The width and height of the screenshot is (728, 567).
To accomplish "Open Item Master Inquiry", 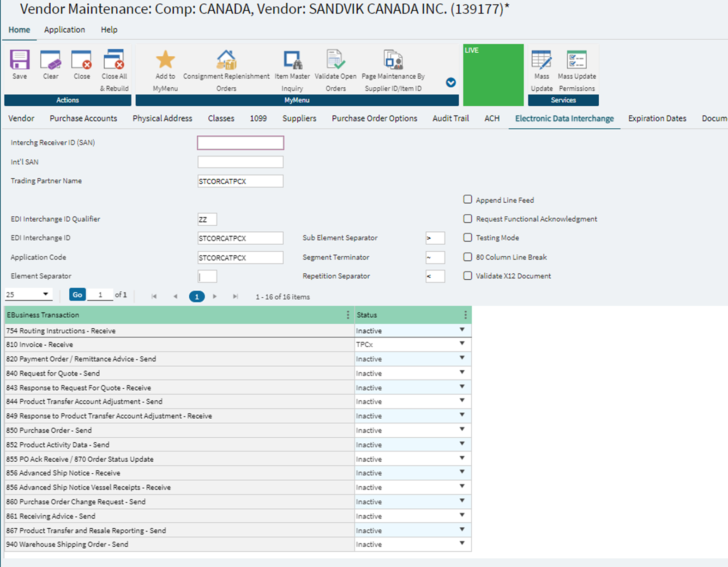I will 292,60.
